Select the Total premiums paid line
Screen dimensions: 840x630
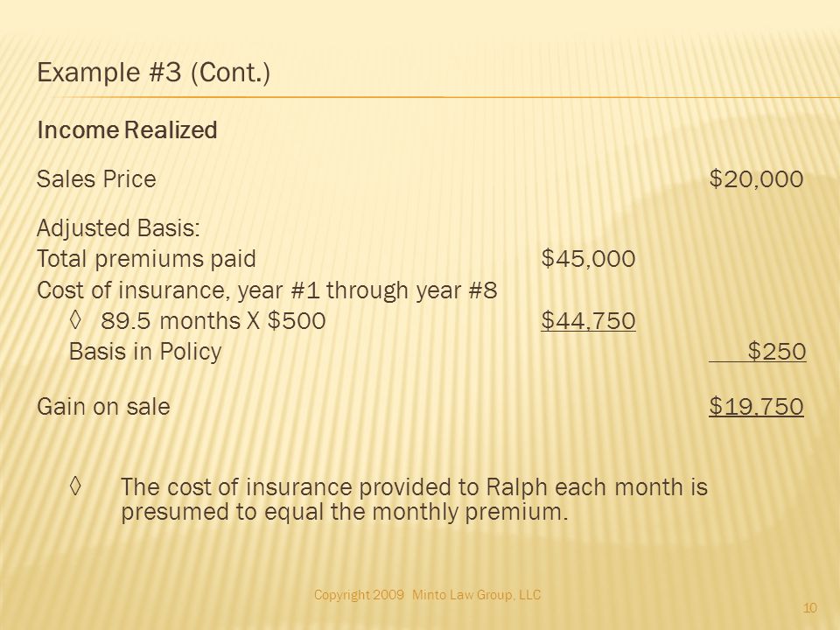click(x=146, y=259)
